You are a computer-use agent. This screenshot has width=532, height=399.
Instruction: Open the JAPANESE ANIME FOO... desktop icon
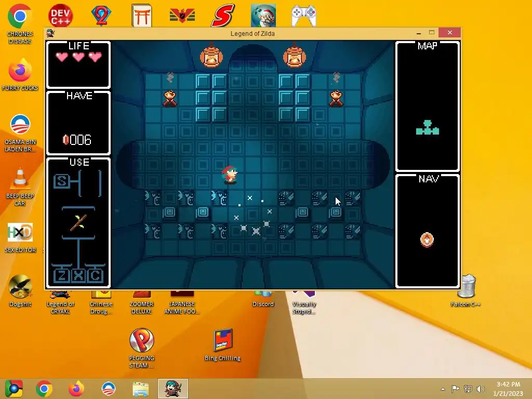click(182, 303)
